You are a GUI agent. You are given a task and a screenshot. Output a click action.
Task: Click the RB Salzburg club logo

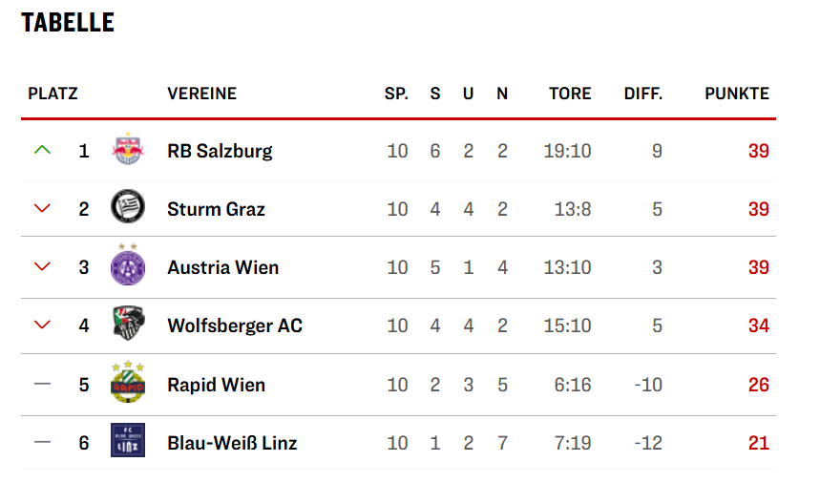(x=127, y=151)
